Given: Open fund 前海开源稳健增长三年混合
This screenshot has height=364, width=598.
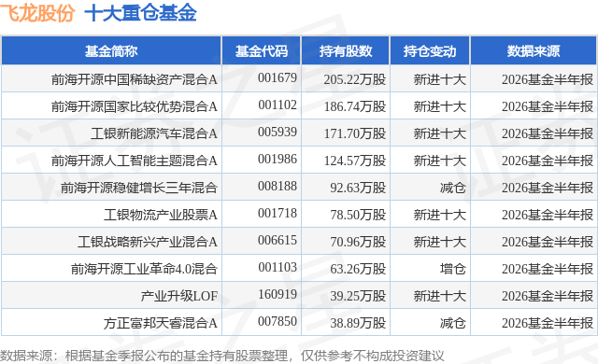Looking at the screenshot, I should pyautogui.click(x=139, y=188).
